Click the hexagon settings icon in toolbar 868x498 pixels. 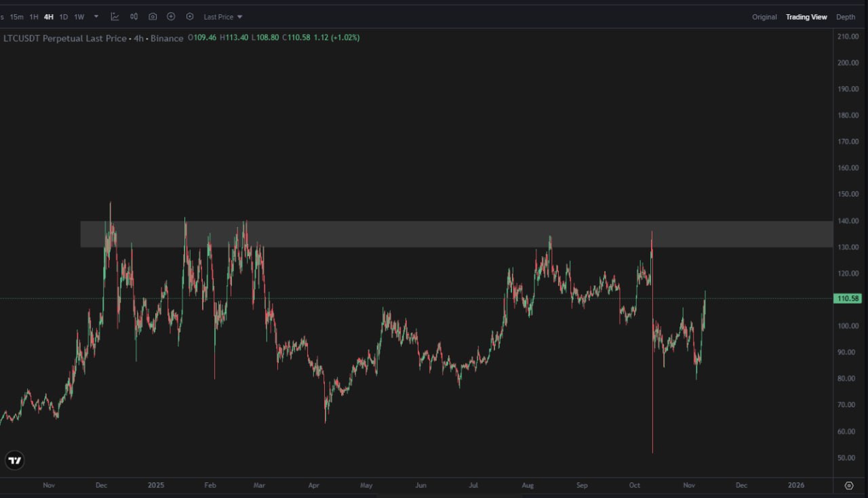[x=190, y=16]
